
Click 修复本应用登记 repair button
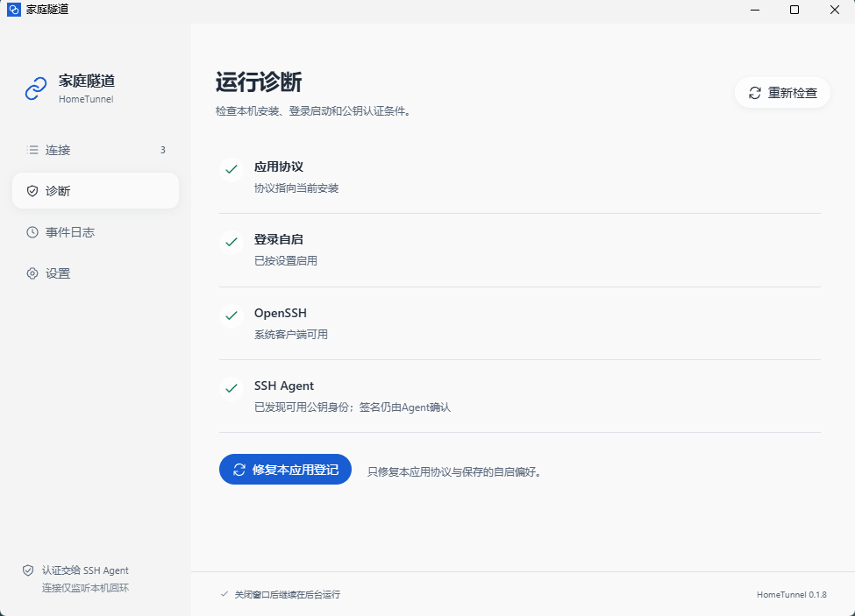click(x=285, y=470)
